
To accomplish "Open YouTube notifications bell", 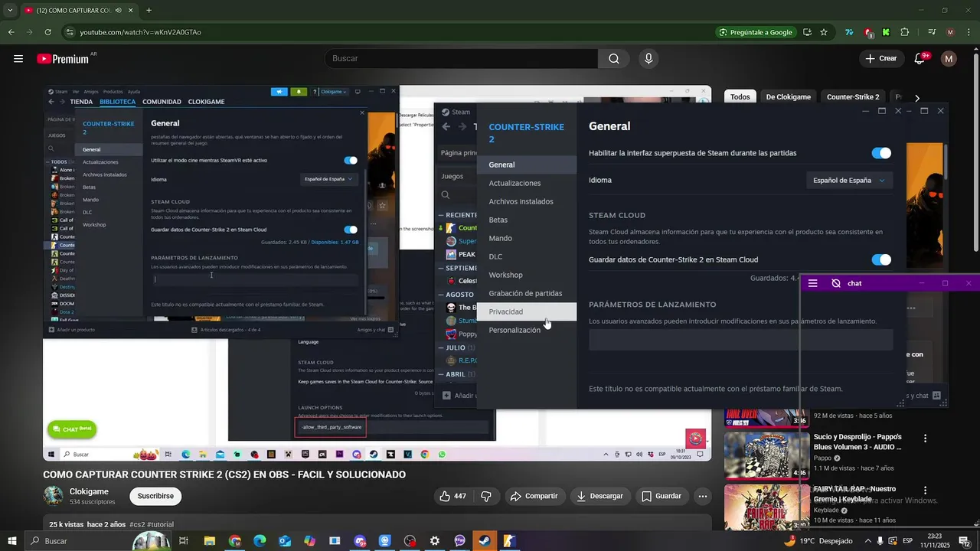I will point(921,59).
